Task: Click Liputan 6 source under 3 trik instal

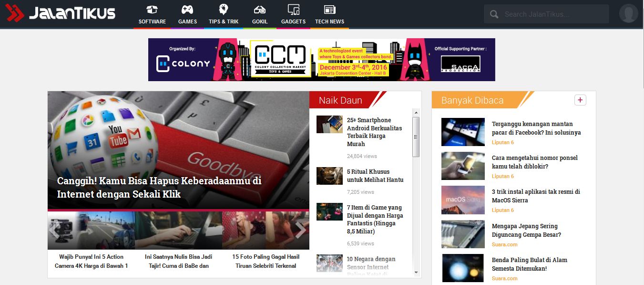Action: [502, 210]
